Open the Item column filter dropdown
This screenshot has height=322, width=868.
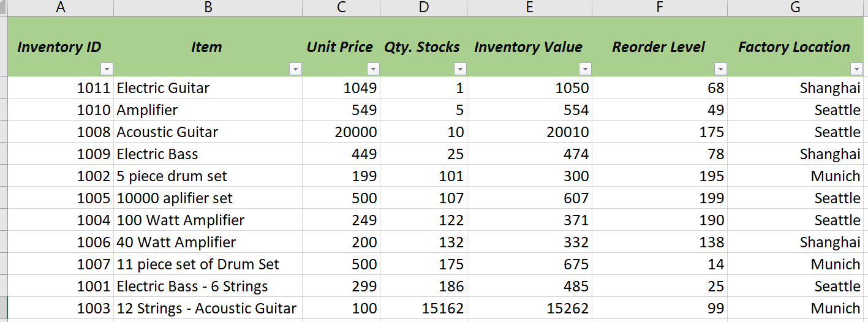point(296,69)
